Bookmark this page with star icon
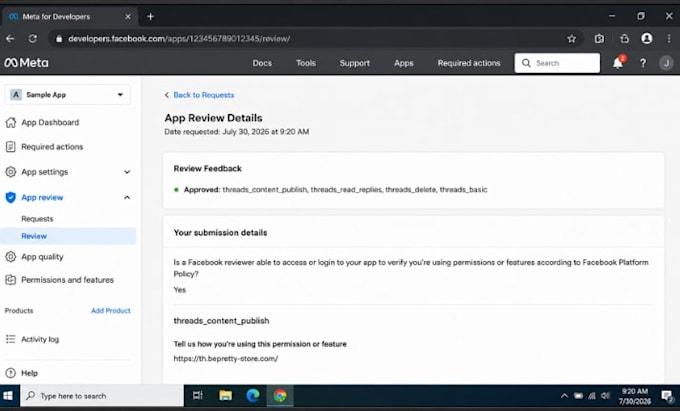 (x=572, y=39)
